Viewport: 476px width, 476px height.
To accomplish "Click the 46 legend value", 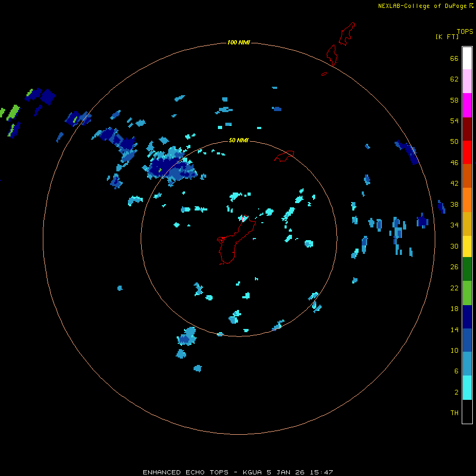I will click(x=454, y=163).
